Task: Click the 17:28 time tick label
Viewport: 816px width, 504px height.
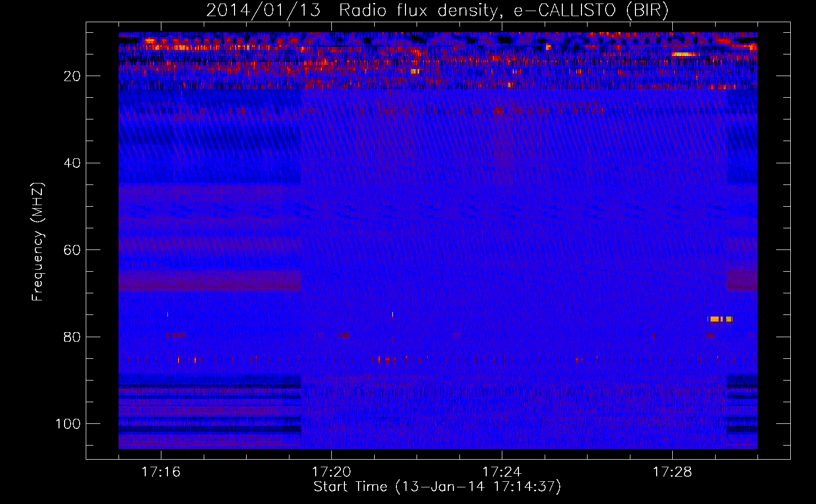Action: tap(672, 472)
